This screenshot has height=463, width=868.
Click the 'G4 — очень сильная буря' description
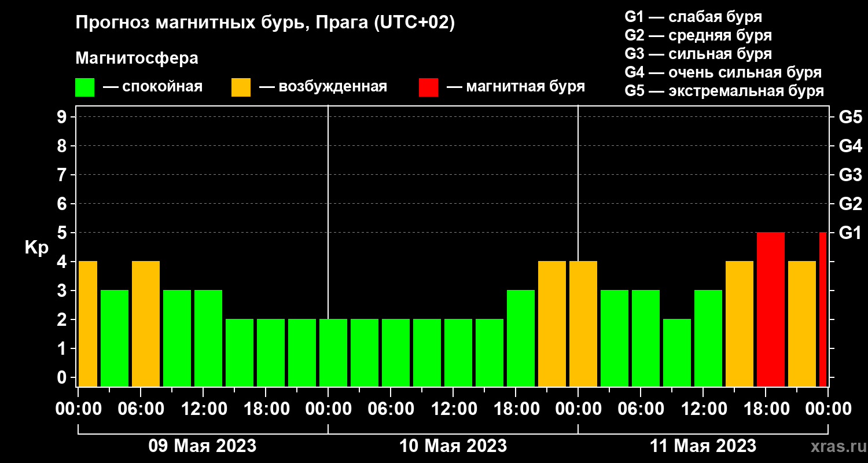tap(723, 72)
